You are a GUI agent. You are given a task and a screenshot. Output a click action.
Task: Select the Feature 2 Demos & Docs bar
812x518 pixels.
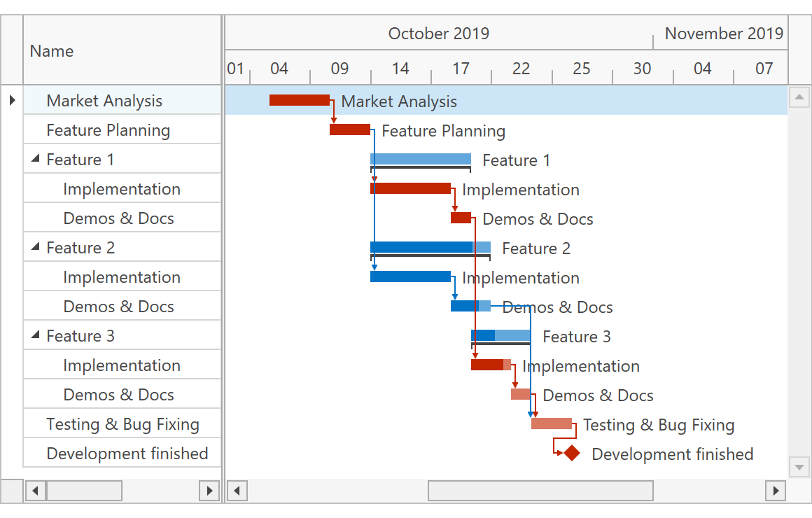click(470, 306)
